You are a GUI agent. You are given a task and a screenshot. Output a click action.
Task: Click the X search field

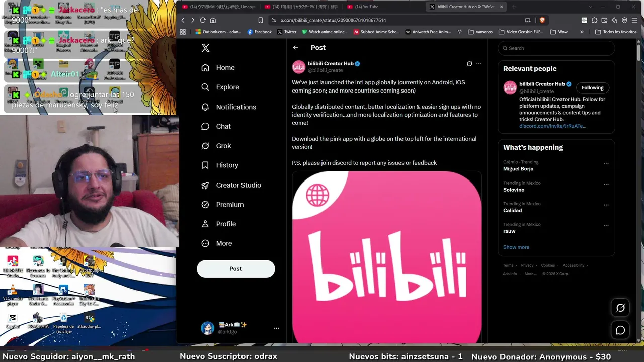[x=556, y=48]
